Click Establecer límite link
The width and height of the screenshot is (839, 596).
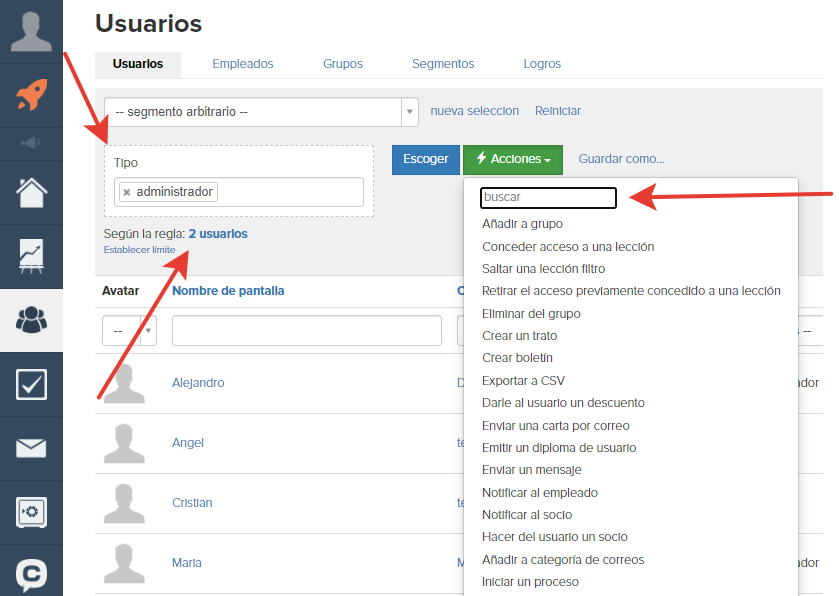coord(139,250)
